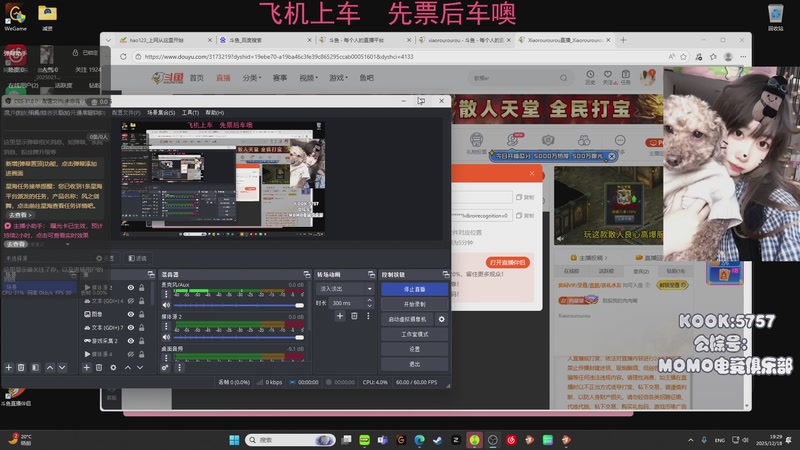This screenshot has width=800, height=450.
Task: Open Douyu viewing history clock icon
Action: 590,74
